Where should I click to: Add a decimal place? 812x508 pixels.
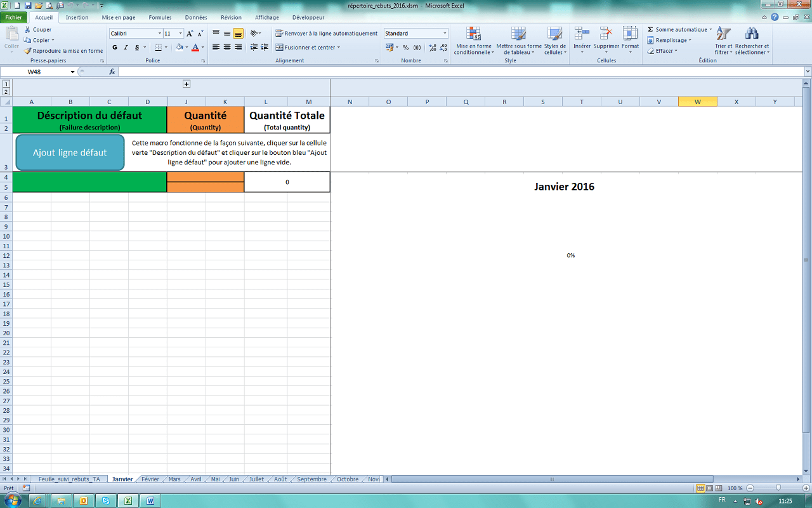pos(432,48)
